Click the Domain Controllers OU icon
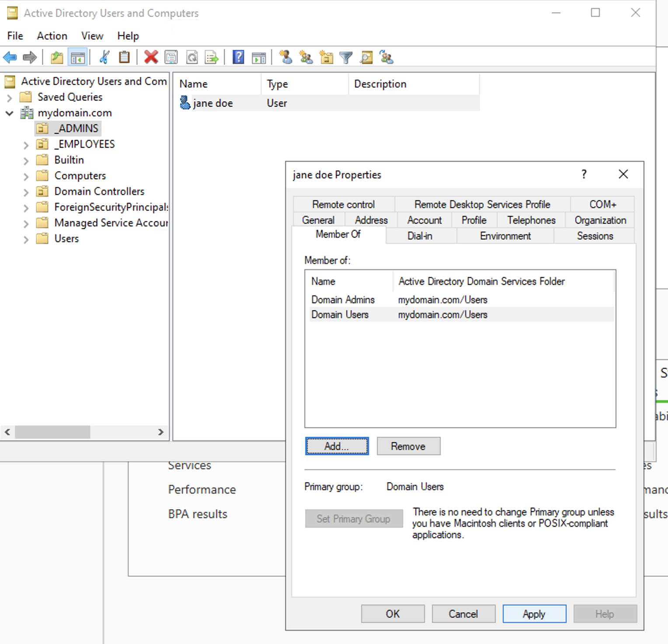This screenshot has width=668, height=644. click(42, 191)
